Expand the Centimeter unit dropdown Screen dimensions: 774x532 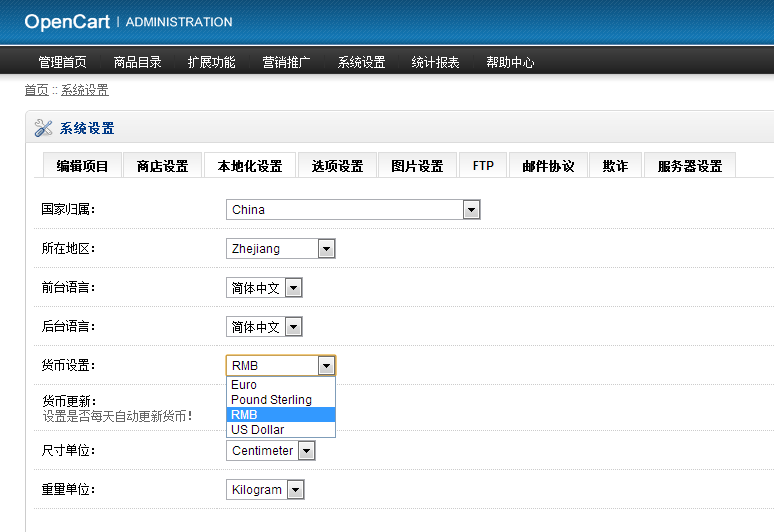tap(270, 451)
